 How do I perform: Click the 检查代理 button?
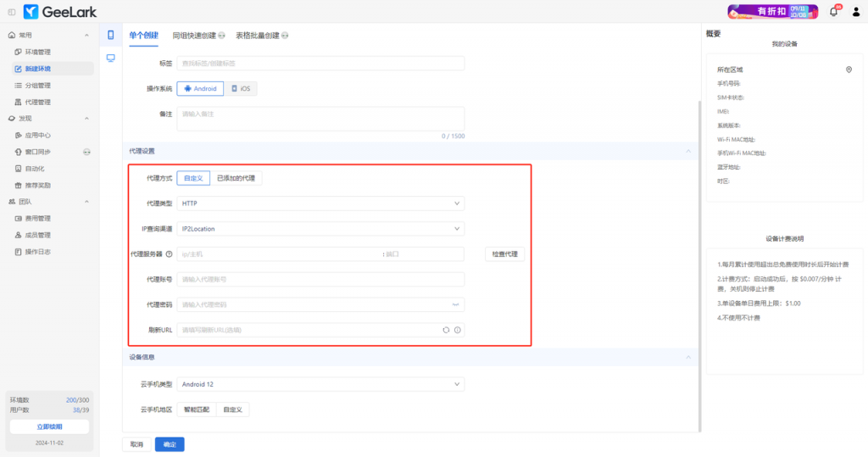[504, 254]
